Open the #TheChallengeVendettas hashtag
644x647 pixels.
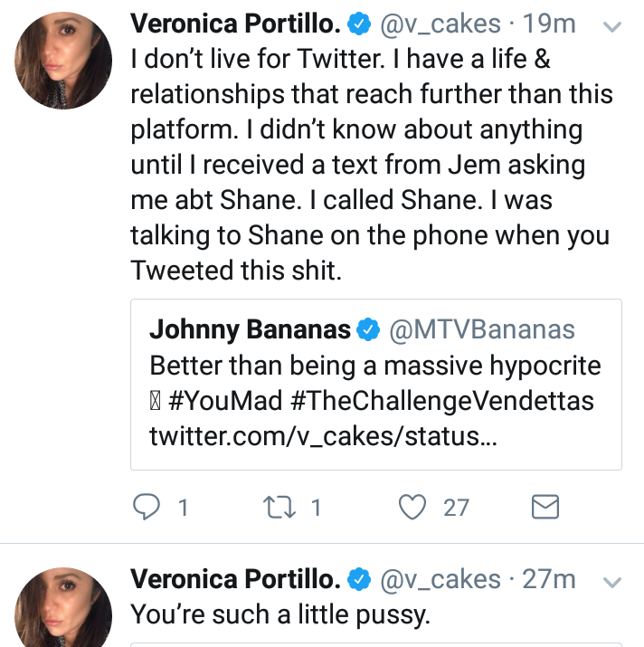442,401
